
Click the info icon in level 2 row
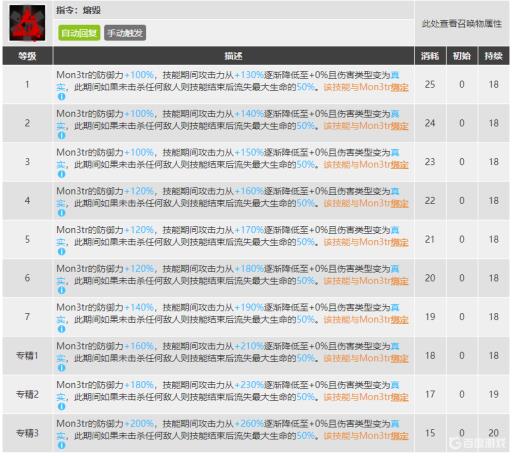(x=61, y=135)
